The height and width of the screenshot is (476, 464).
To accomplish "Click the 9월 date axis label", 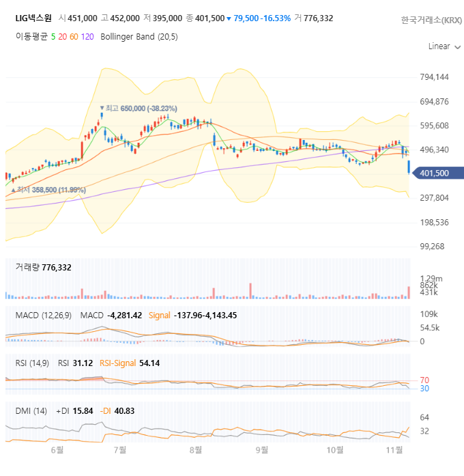I will [x=262, y=450].
